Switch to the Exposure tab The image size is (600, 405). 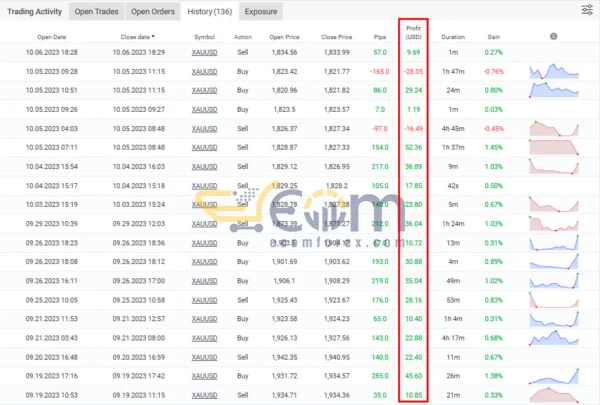coord(261,11)
